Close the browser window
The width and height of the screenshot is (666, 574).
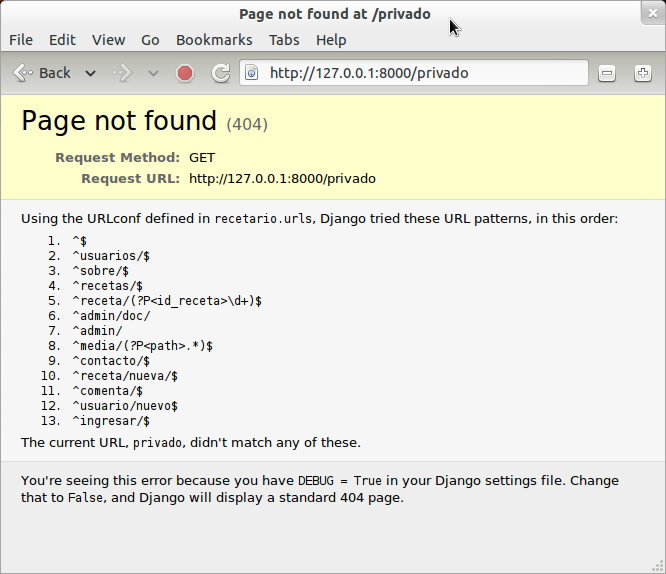[653, 13]
